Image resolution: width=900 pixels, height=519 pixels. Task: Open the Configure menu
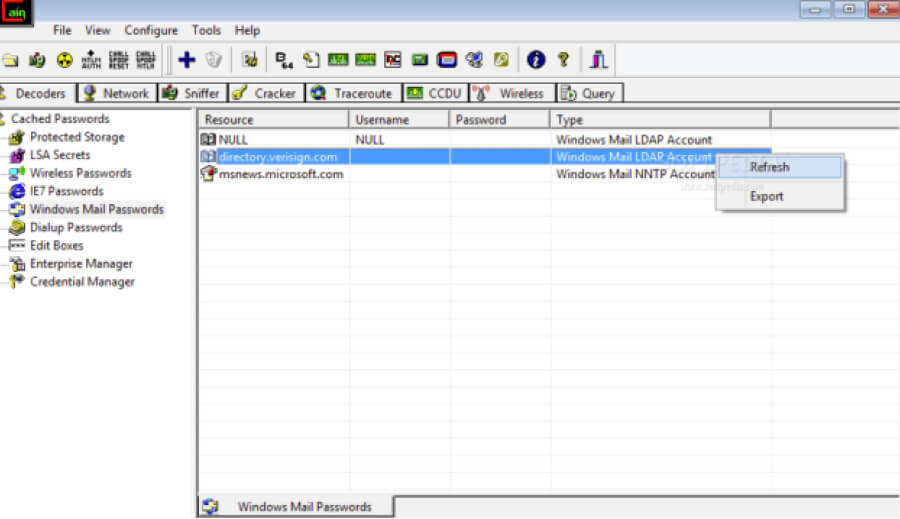(151, 30)
